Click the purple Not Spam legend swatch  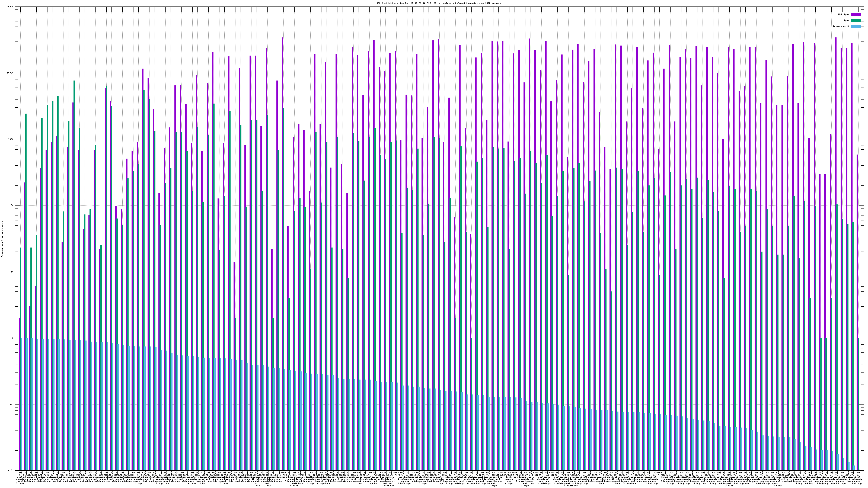(x=856, y=14)
